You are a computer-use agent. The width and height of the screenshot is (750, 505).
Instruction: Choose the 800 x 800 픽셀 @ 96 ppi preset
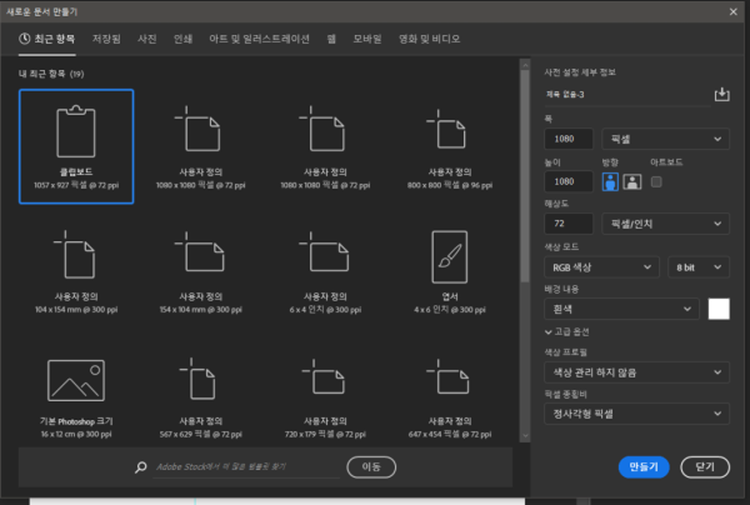pos(450,146)
